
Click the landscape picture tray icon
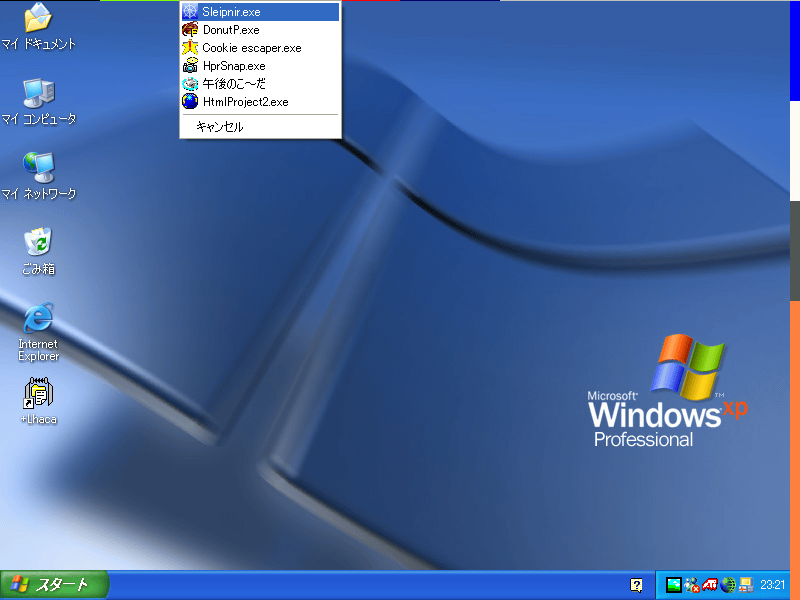[673, 585]
